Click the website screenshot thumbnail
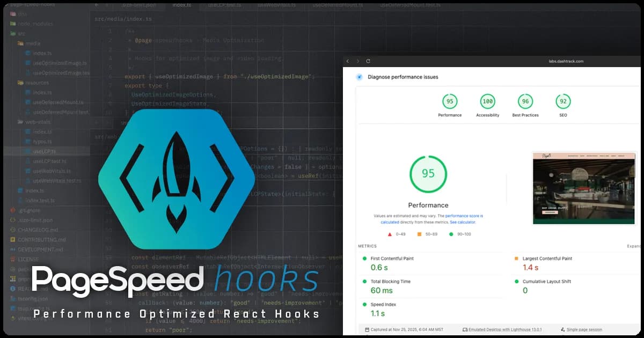644x338 pixels. [583, 188]
